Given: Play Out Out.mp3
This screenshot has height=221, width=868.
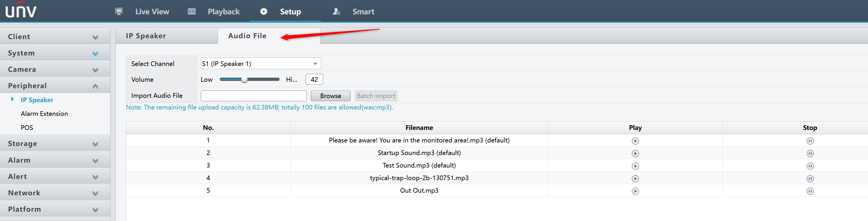Looking at the screenshot, I should click(x=635, y=191).
